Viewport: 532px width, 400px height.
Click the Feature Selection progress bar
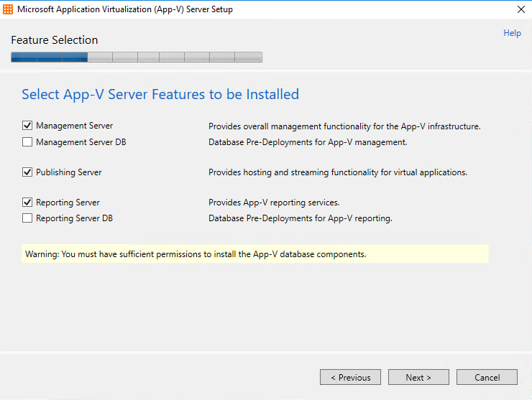pos(137,57)
